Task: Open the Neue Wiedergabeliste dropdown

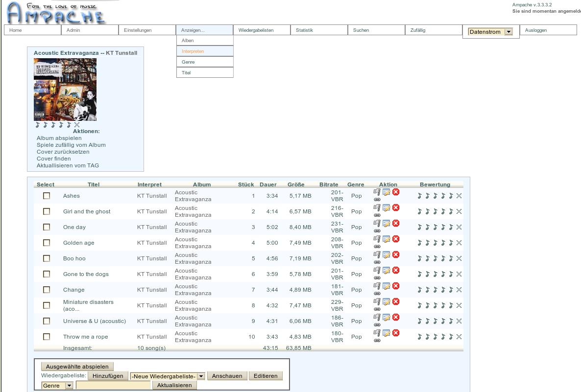Action: [x=167, y=376]
